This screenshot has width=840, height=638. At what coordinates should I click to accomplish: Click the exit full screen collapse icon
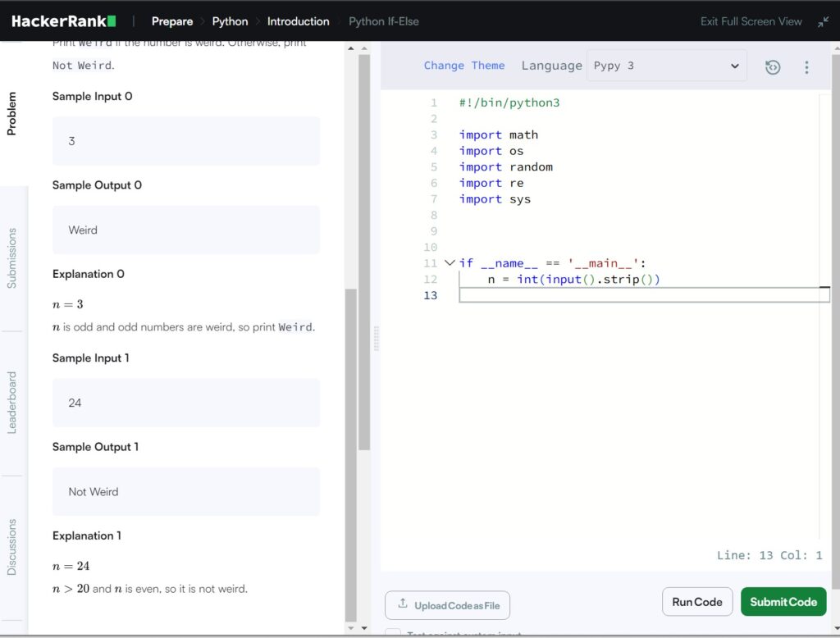click(x=823, y=21)
